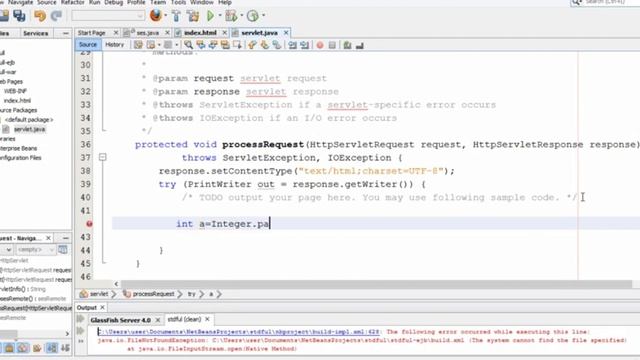
Task: Click the Navigator view icon beside empty combo
Action: [x=62, y=249]
